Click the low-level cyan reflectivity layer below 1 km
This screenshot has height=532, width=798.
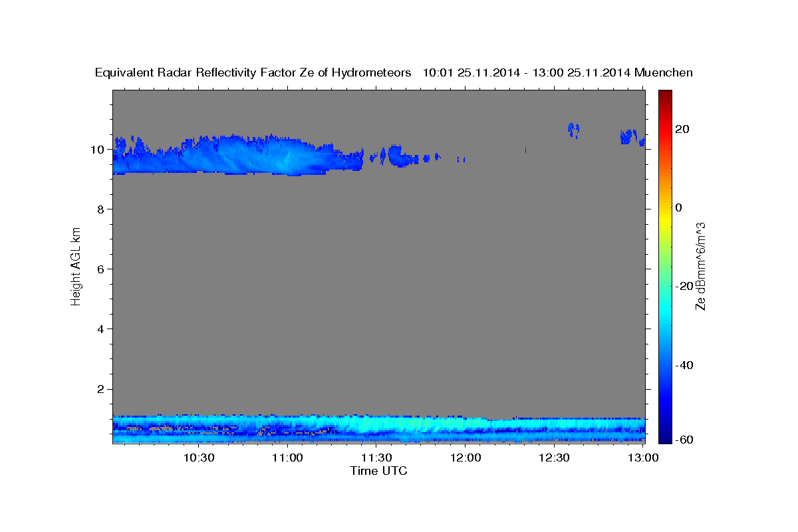point(378,428)
